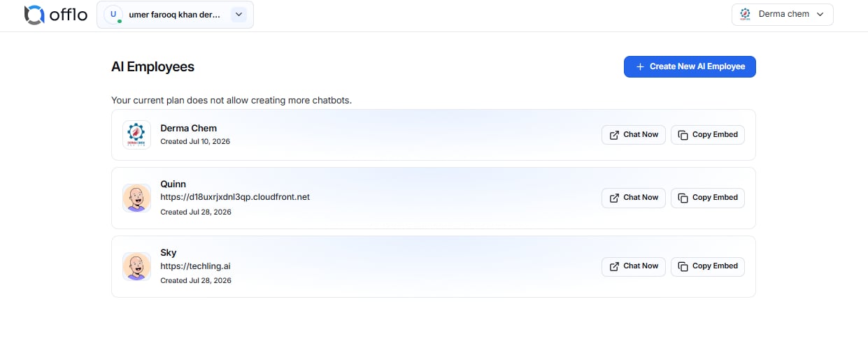
Task: Click external-link icon in Quinn row
Action: tap(614, 198)
